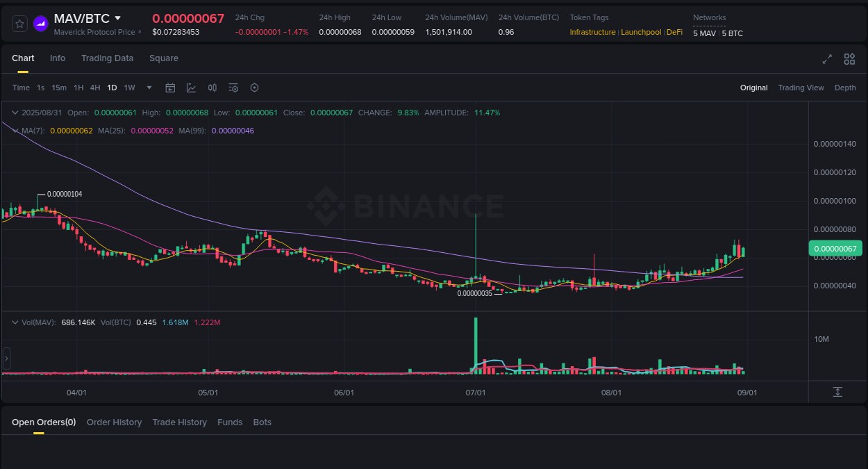The width and height of the screenshot is (868, 469).
Task: Enter fullscreen chart mode via diagonal arrows icon
Action: (827, 60)
